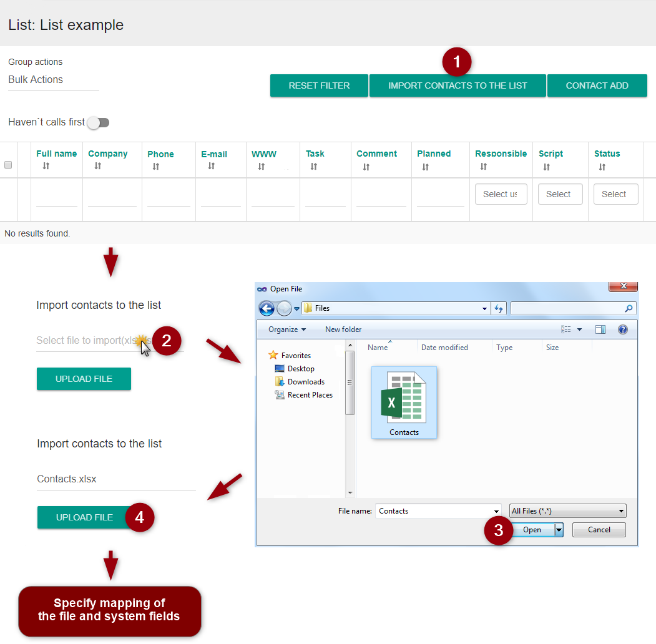
Task: Click the Open button in file dialog
Action: [x=532, y=530]
